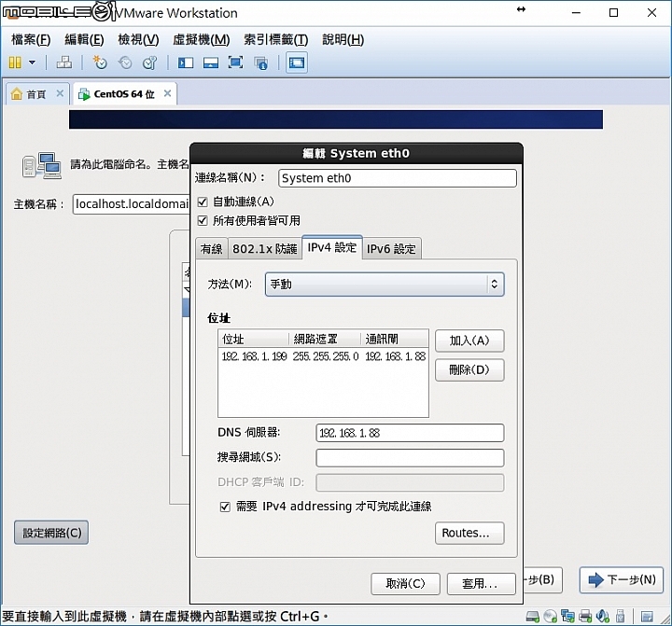Toggle the thumbnail bar view icon
The height and width of the screenshot is (626, 672).
point(210,63)
